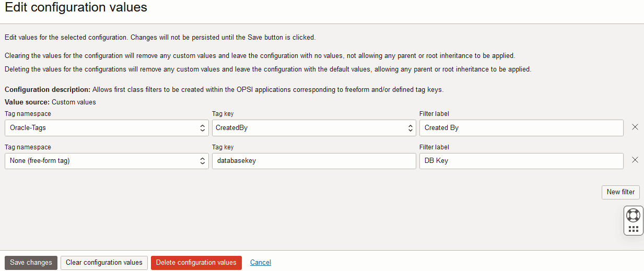The height and width of the screenshot is (271, 644).
Task: Open the lifebuoy help icon
Action: 633,215
